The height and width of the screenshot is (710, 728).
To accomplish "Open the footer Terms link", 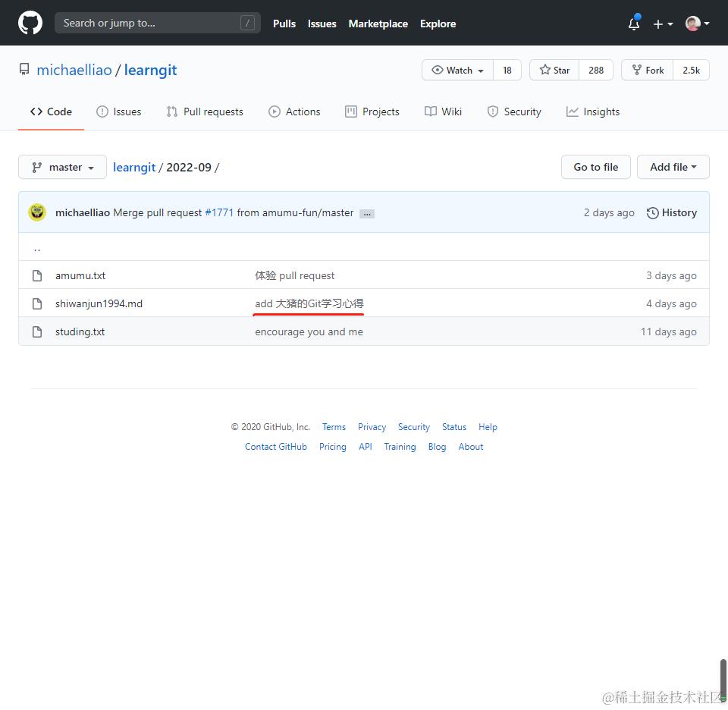I will (334, 427).
